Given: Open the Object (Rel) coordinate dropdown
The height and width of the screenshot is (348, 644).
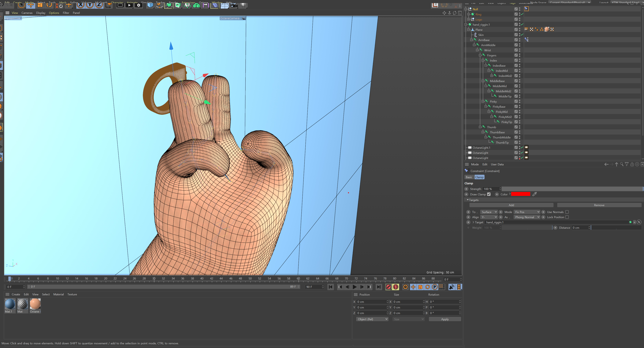Looking at the screenshot, I should 372,319.
